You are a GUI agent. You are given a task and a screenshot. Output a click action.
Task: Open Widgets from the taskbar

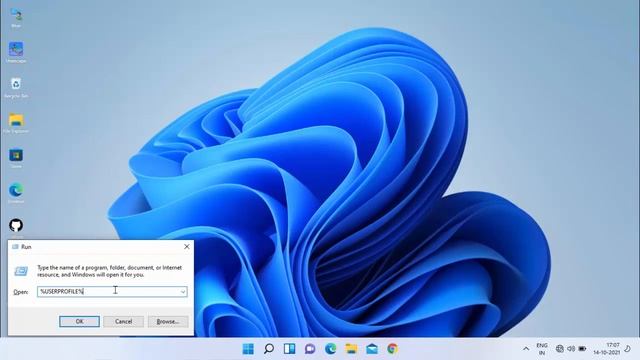[289, 349]
